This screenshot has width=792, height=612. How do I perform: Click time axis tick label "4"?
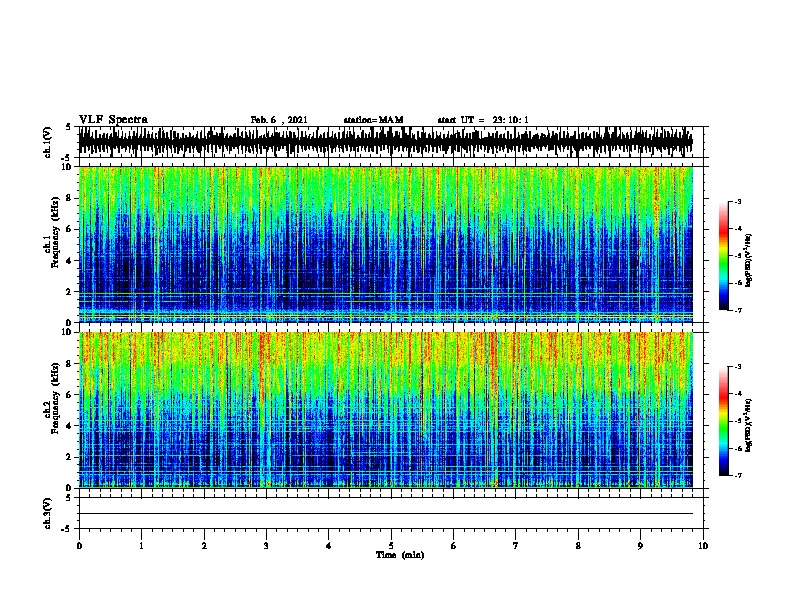click(x=329, y=546)
